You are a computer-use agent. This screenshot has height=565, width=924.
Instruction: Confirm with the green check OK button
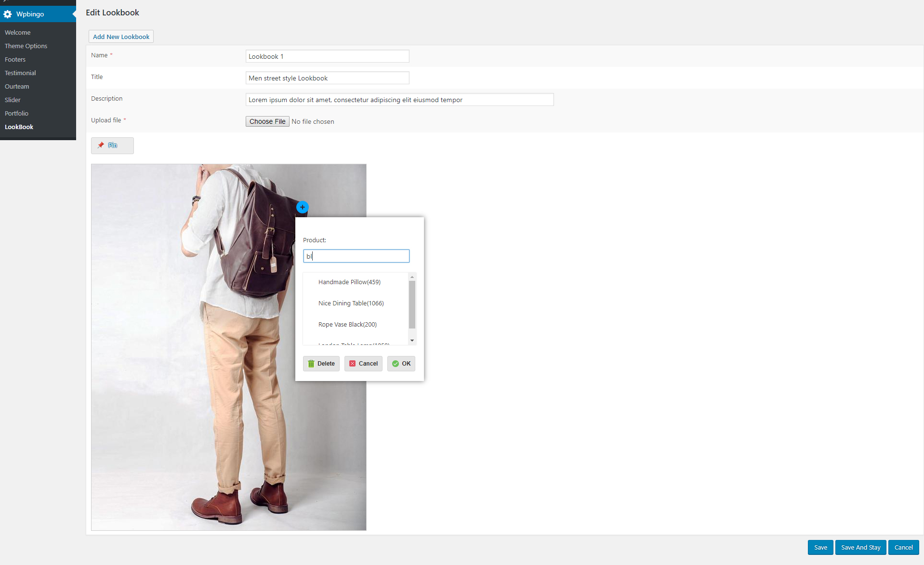(401, 364)
